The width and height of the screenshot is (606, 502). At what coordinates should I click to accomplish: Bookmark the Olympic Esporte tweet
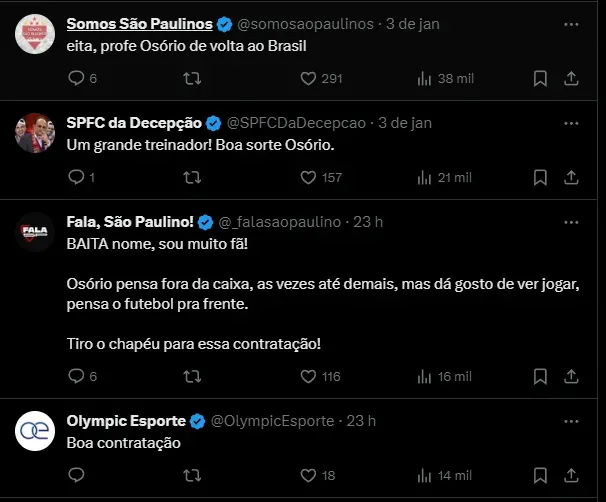tap(541, 475)
